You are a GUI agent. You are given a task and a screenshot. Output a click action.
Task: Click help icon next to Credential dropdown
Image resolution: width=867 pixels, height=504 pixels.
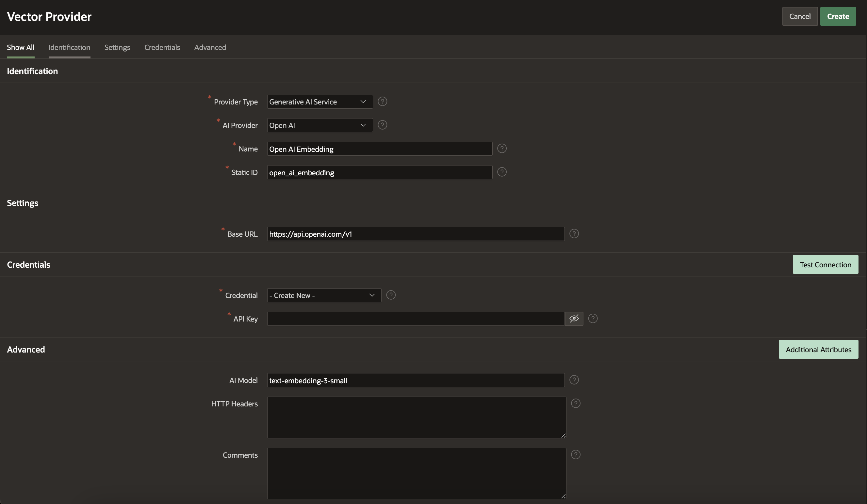point(391,295)
